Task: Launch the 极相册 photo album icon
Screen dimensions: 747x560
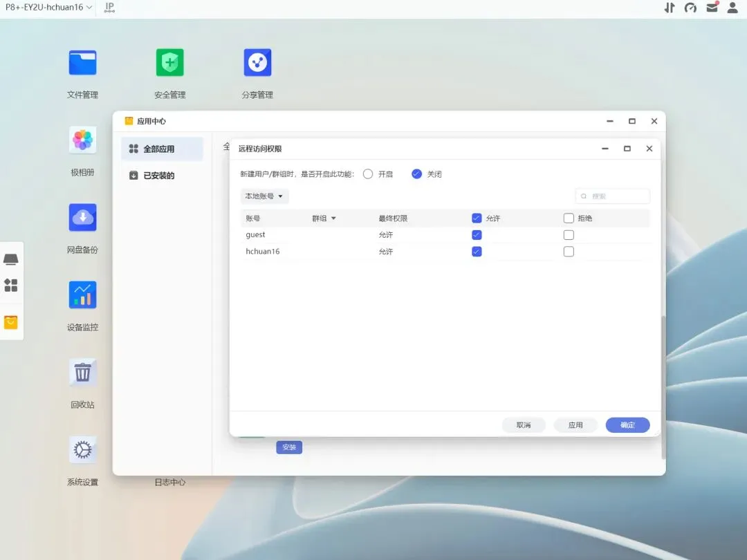Action: coord(82,140)
